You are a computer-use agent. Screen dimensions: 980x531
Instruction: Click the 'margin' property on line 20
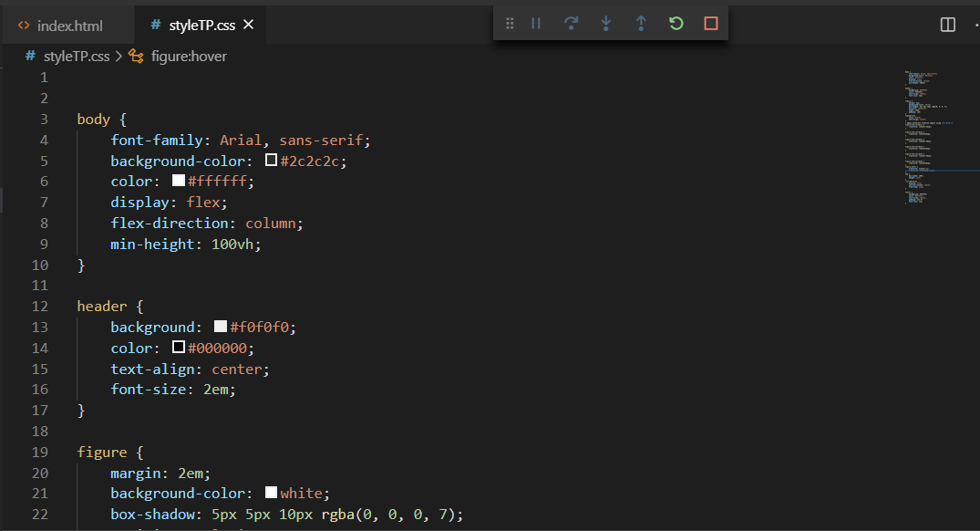click(136, 473)
